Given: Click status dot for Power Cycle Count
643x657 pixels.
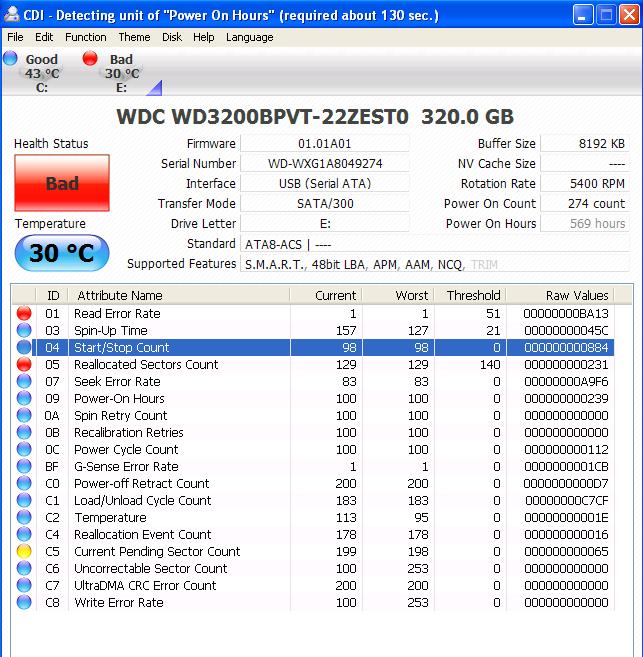Looking at the screenshot, I should tap(24, 449).
